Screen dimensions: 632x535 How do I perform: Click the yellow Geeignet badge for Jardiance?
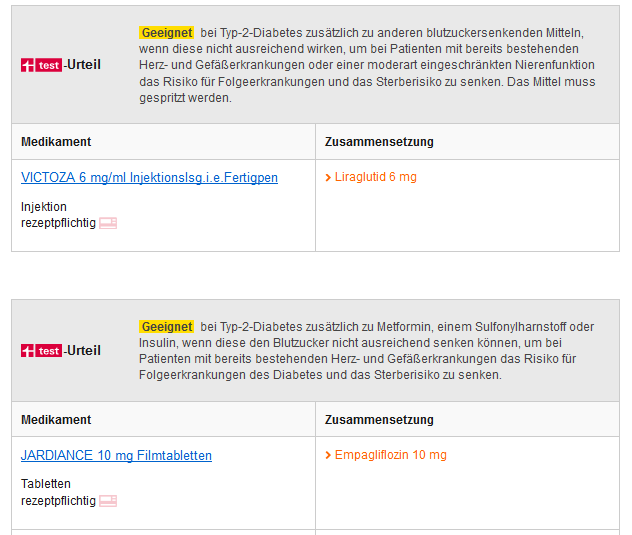click(166, 327)
